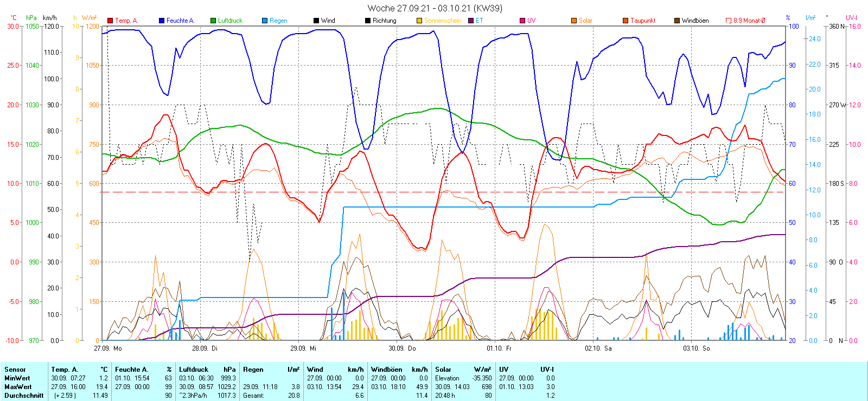The width and height of the screenshot is (868, 401).
Task: Click the 'Elevation' label in Solar column
Action: pyautogui.click(x=447, y=378)
